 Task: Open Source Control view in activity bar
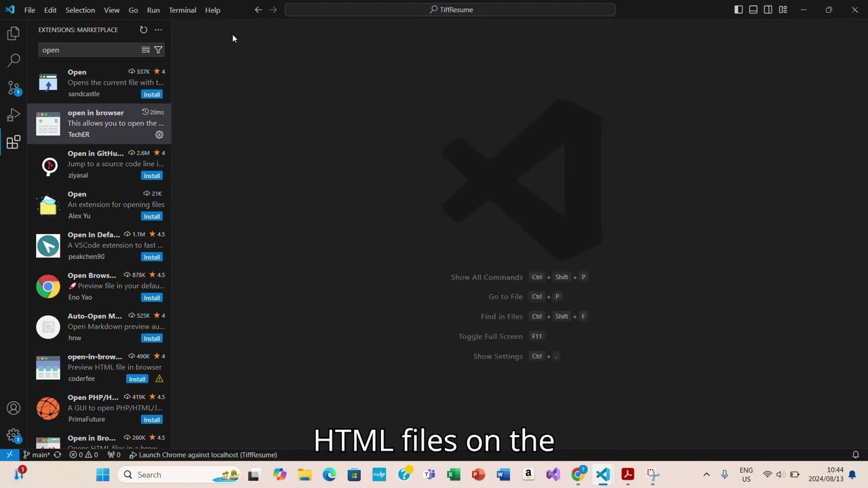14,87
